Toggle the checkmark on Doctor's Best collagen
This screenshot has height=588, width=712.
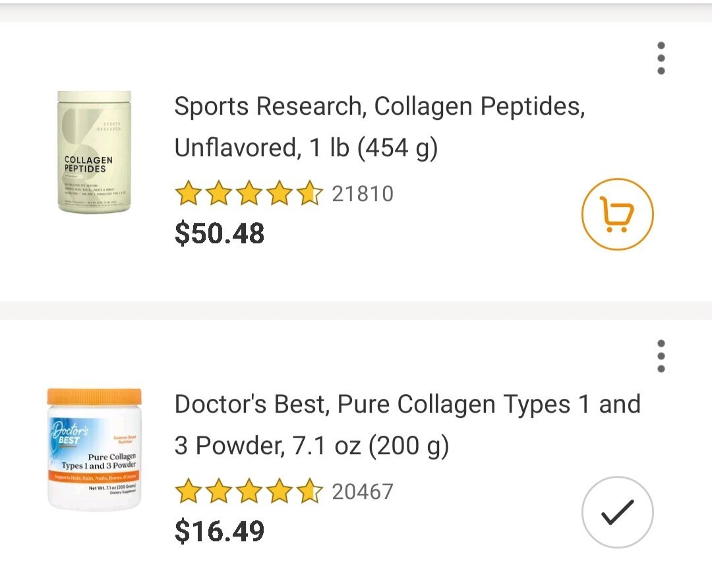tap(617, 512)
